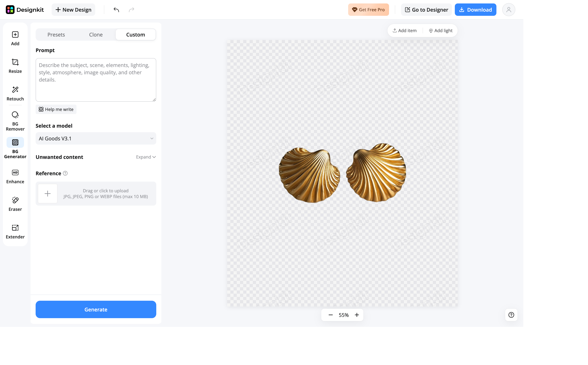The height and width of the screenshot is (365, 588).
Task: Select the Enhance HD tool
Action: tap(15, 177)
